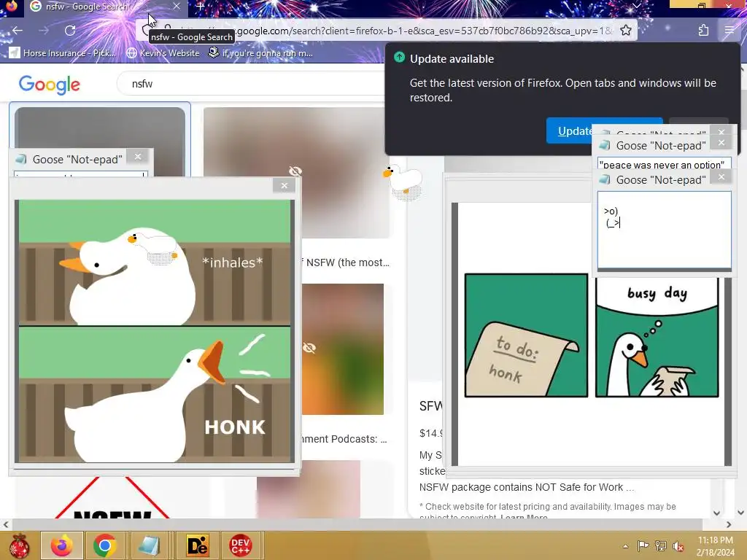Click the "NSFW package contains NOT Safe for Work" text
The width and height of the screenshot is (747, 560).
(x=527, y=487)
